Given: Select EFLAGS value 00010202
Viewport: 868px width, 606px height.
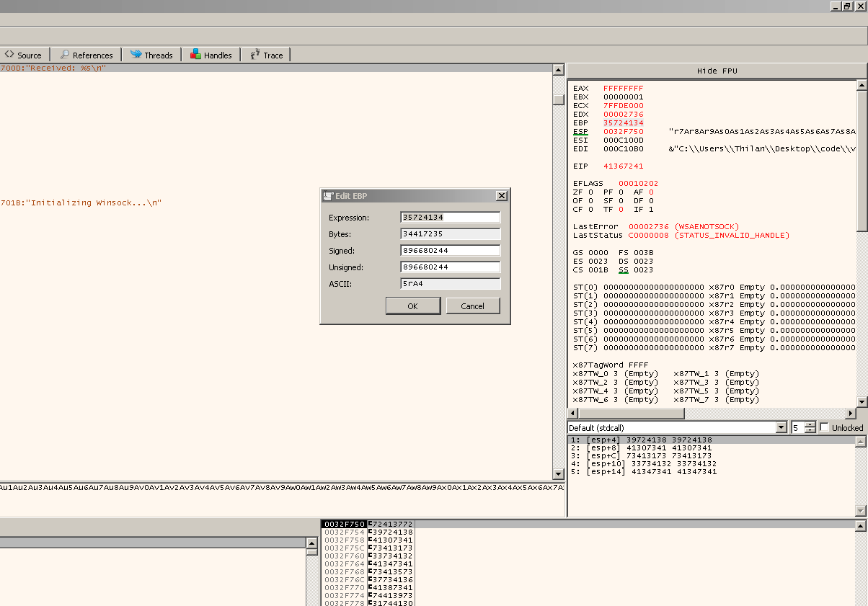Looking at the screenshot, I should click(x=638, y=183).
